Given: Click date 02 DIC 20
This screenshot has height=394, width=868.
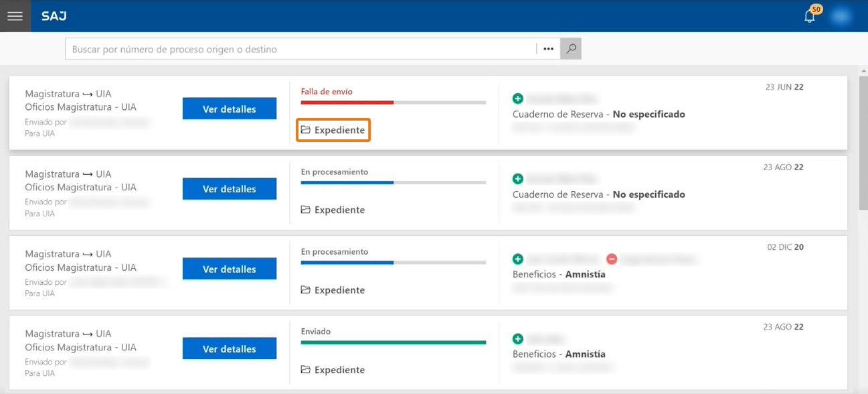Looking at the screenshot, I should [x=786, y=247].
